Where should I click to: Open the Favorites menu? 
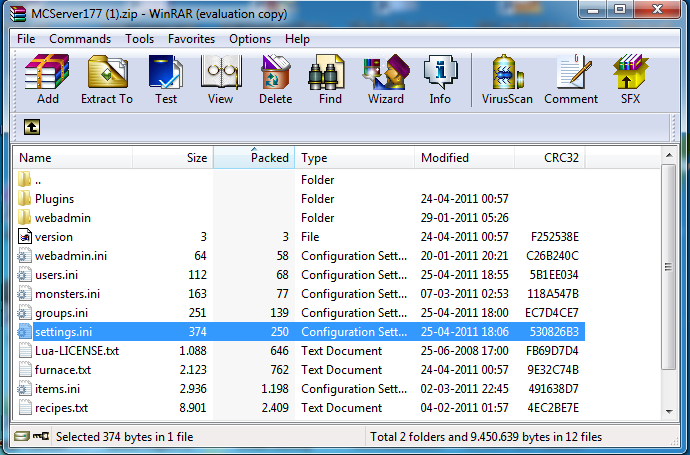click(x=191, y=39)
